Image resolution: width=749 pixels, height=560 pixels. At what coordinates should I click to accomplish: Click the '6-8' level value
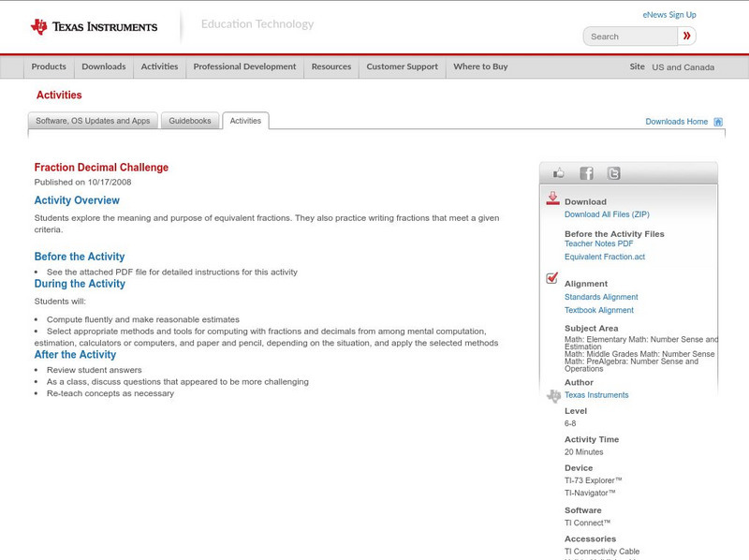pos(570,424)
